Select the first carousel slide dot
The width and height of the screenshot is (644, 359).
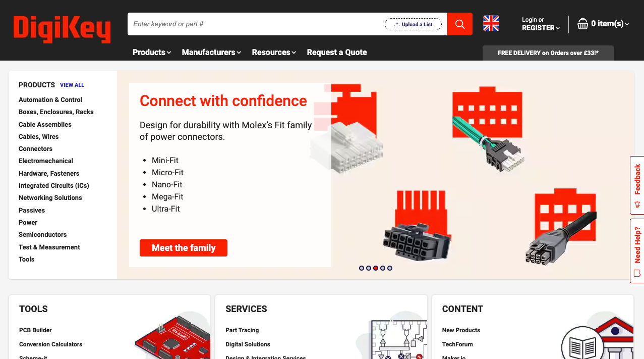(x=362, y=268)
